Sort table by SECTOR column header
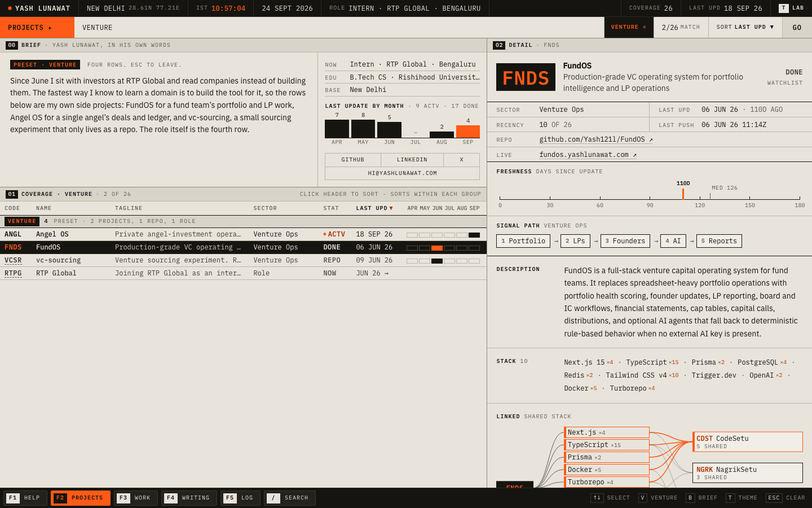The image size is (812, 508). coord(265,208)
